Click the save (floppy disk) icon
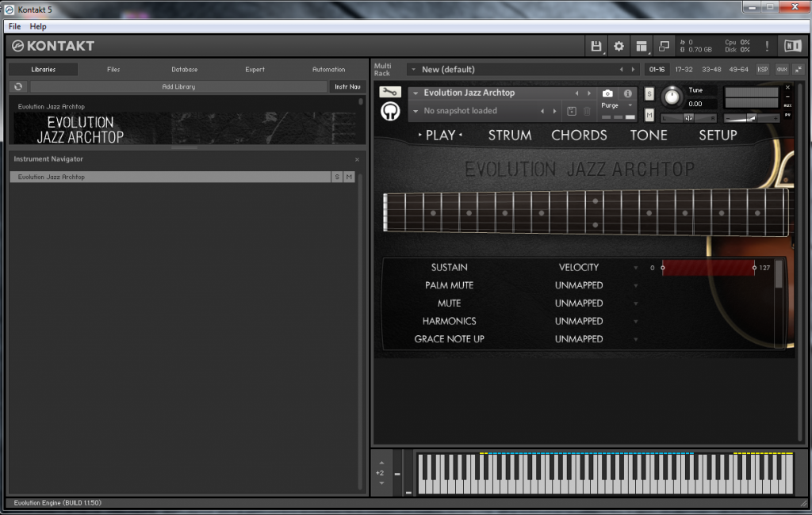Image resolution: width=812 pixels, height=515 pixels. [x=596, y=46]
